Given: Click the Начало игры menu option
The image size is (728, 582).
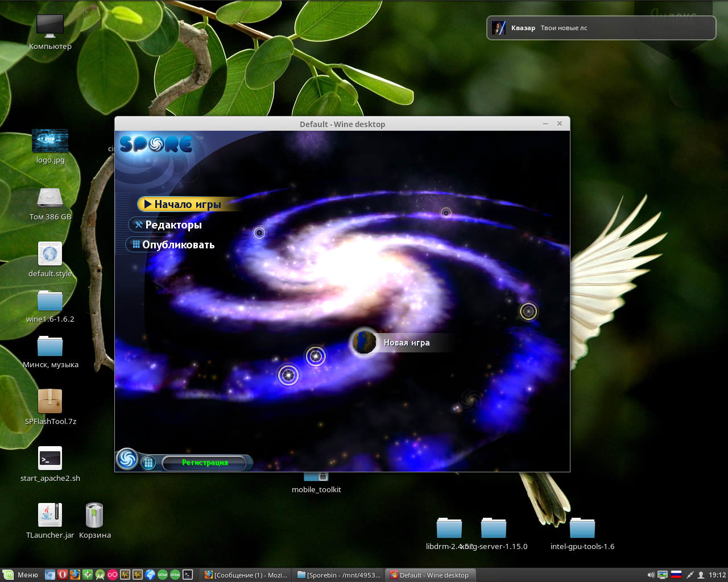Looking at the screenshot, I should [x=188, y=204].
